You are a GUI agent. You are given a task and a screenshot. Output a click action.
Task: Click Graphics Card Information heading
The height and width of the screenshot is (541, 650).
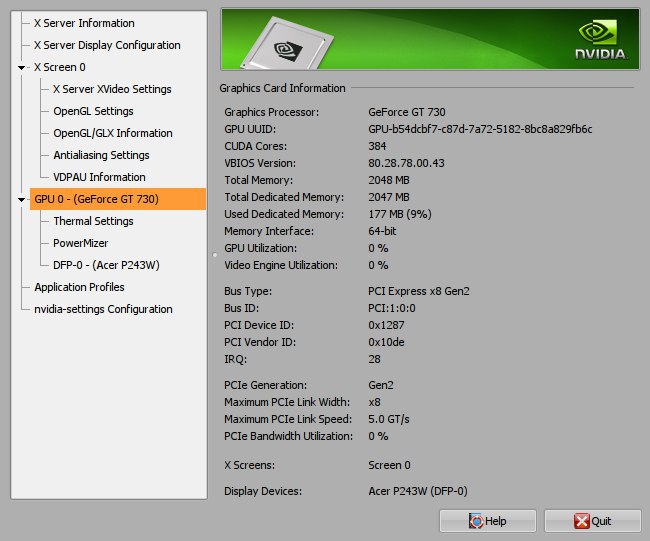click(x=282, y=88)
